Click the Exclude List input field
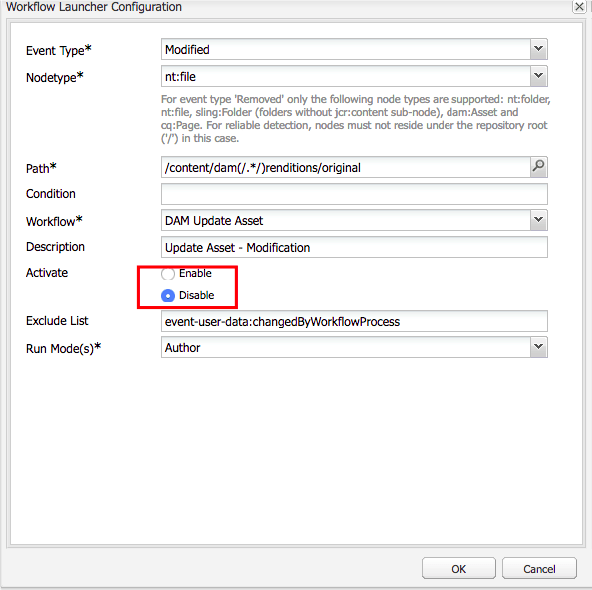592x590 pixels. tap(354, 321)
